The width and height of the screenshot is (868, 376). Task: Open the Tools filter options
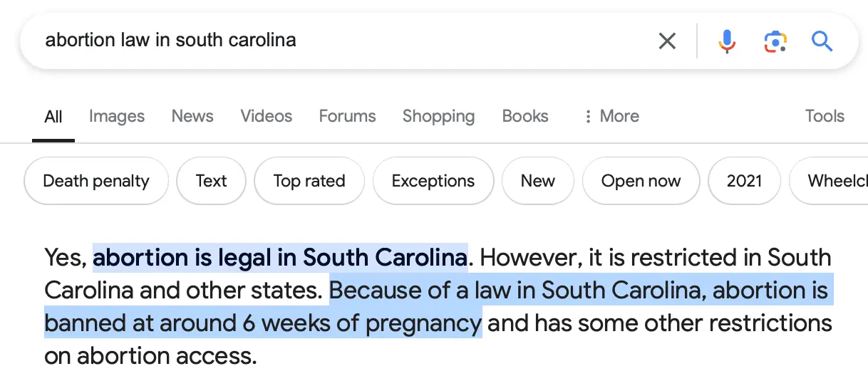point(825,116)
